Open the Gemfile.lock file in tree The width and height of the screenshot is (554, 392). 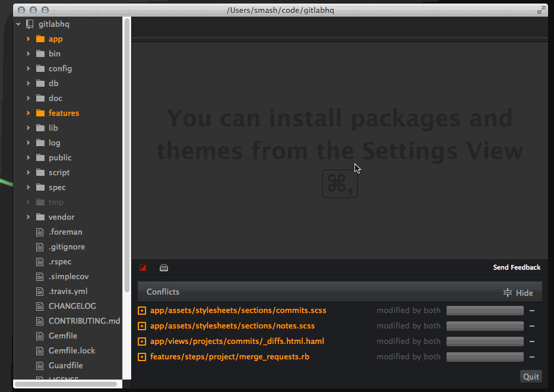coord(71,351)
